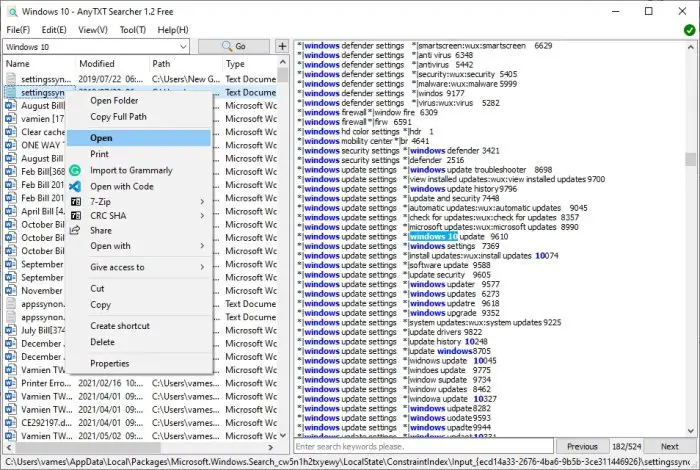This screenshot has width=700, height=470.
Task: Click the plus button next to Go
Action: click(x=282, y=46)
